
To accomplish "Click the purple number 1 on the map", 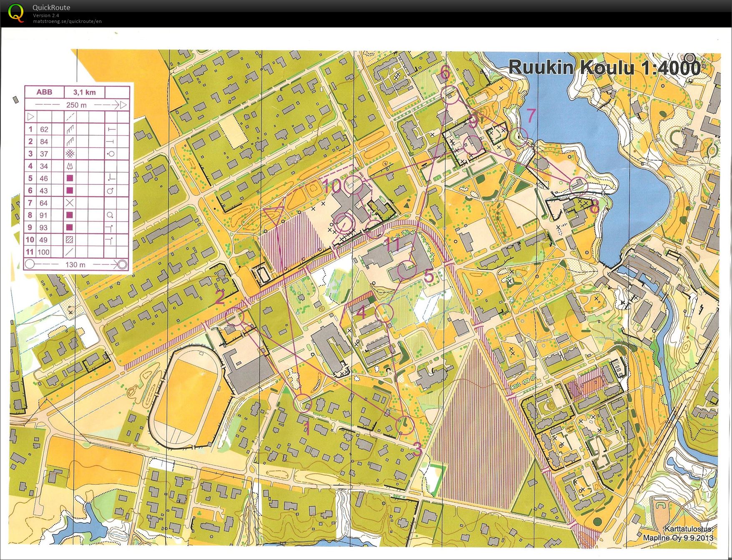I will coord(308,429).
